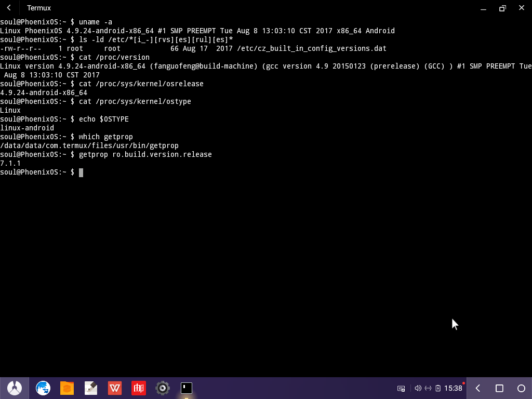
Task: Click '/data/data/com.termux/files/usr/bin/getprop' path
Action: click(89, 145)
